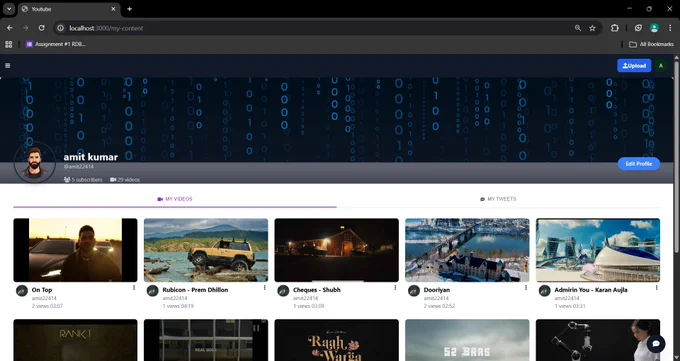Open the Chrome three-dot menu
The image size is (680, 361).
click(x=670, y=28)
